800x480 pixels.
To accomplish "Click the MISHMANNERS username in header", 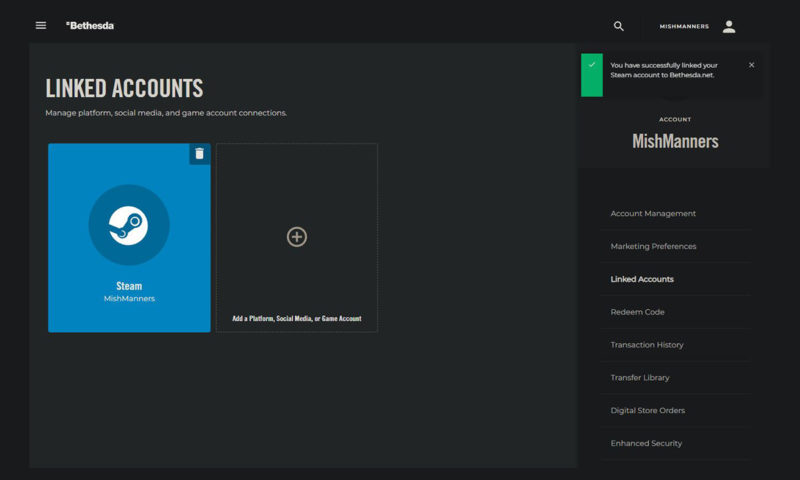I will (684, 27).
